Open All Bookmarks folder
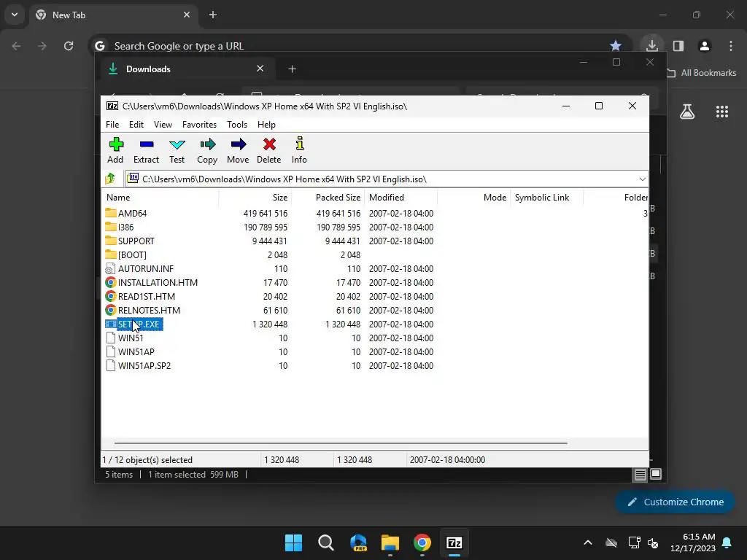The image size is (747, 560). tap(701, 73)
